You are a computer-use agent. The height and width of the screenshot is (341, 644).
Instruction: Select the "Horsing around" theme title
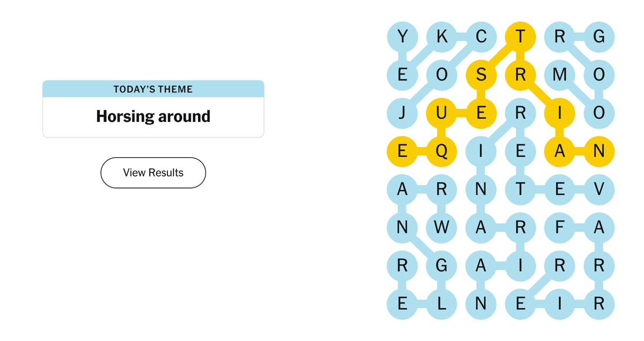pos(153,117)
